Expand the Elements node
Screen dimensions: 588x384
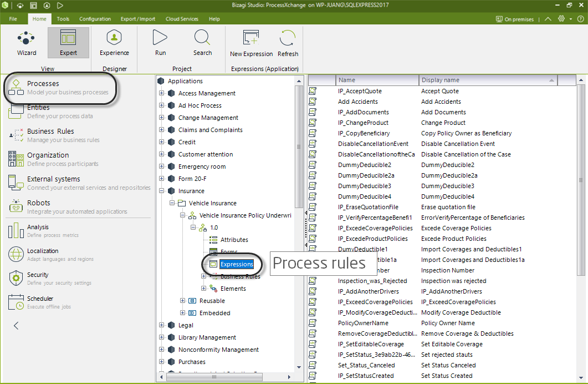coord(203,289)
